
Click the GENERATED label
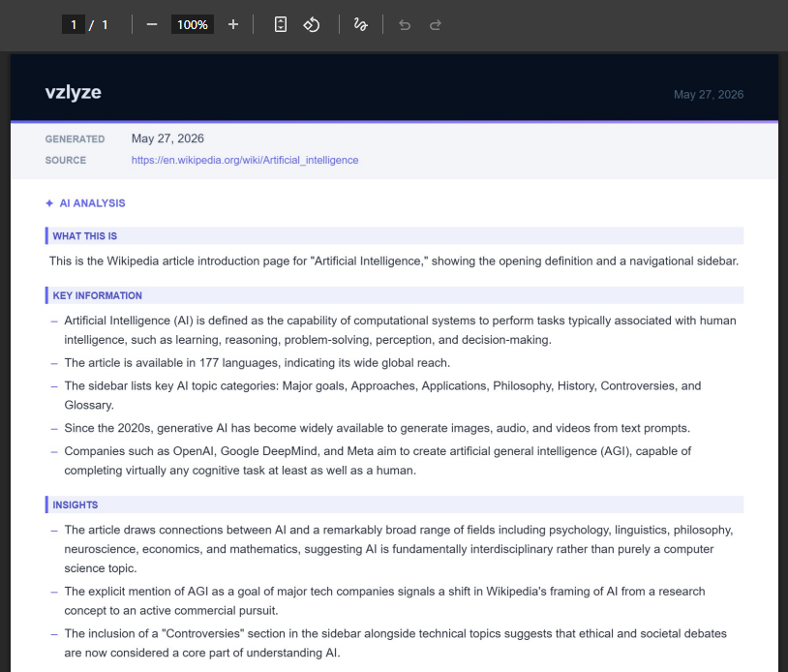pyautogui.click(x=75, y=139)
